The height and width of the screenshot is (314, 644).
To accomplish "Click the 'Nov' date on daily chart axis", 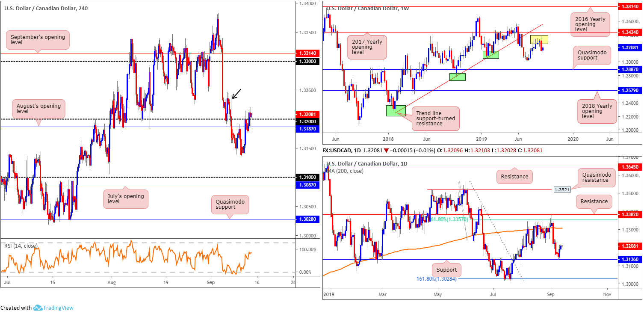I will [606, 295].
